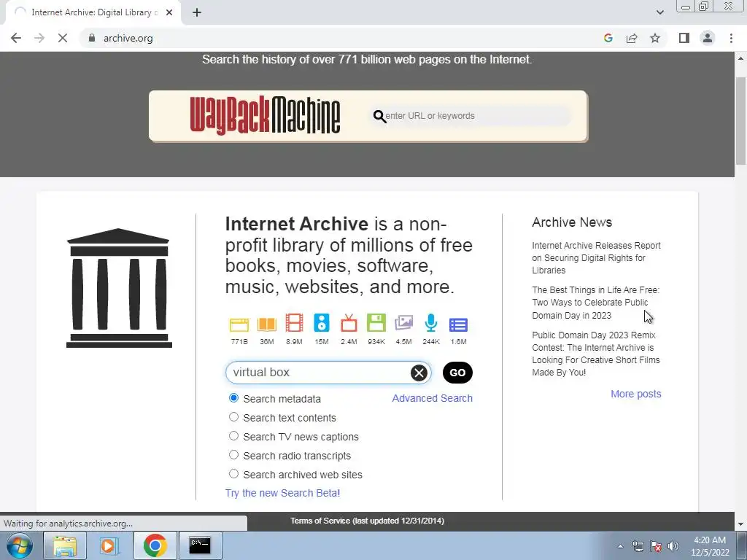Image resolution: width=747 pixels, height=560 pixels.
Task: Select the Search text contents option
Action: 233,416
